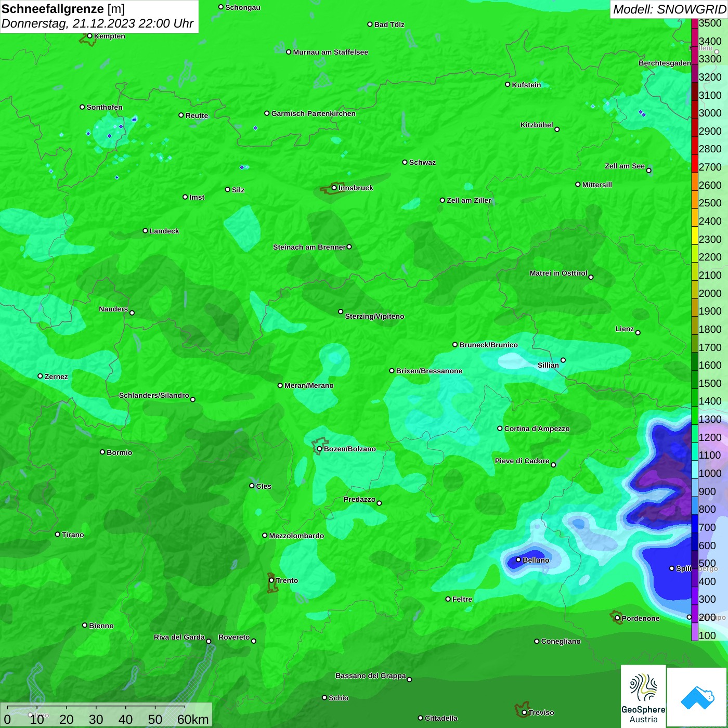Click the date 'Donnerstag, 21.12.2023 22:00 Uhr'
Image resolution: width=728 pixels, height=728 pixels.
pos(97,23)
